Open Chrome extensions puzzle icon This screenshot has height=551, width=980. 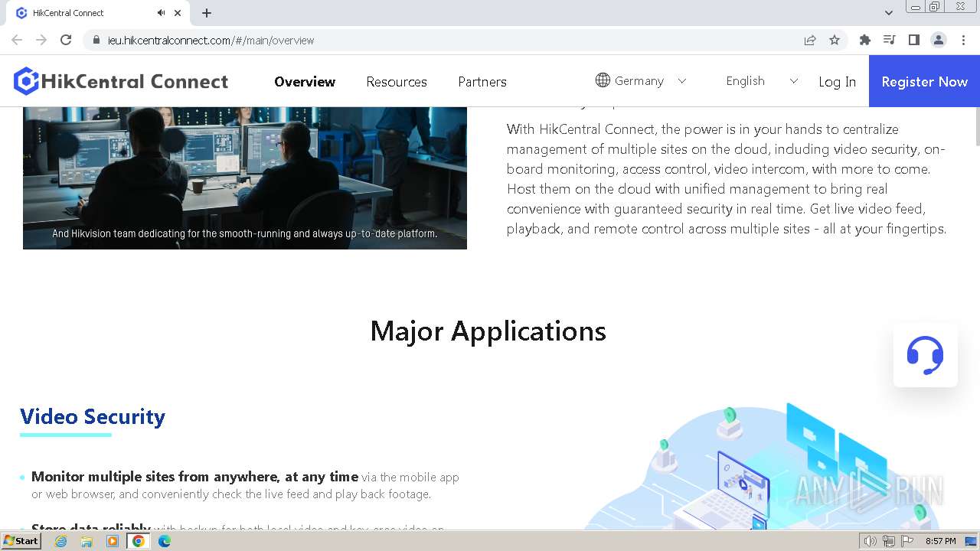pyautogui.click(x=865, y=40)
